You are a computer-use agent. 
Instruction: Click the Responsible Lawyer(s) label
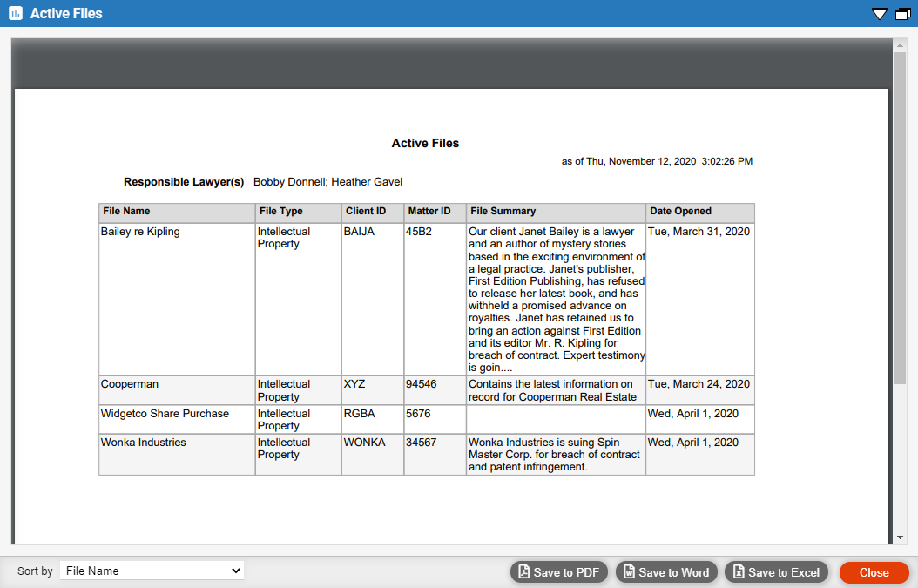click(184, 182)
